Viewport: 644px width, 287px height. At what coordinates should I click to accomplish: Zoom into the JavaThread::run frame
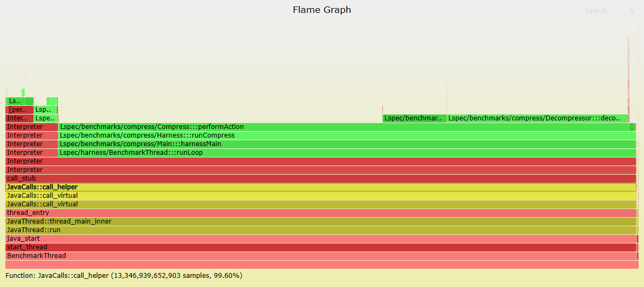click(320, 230)
